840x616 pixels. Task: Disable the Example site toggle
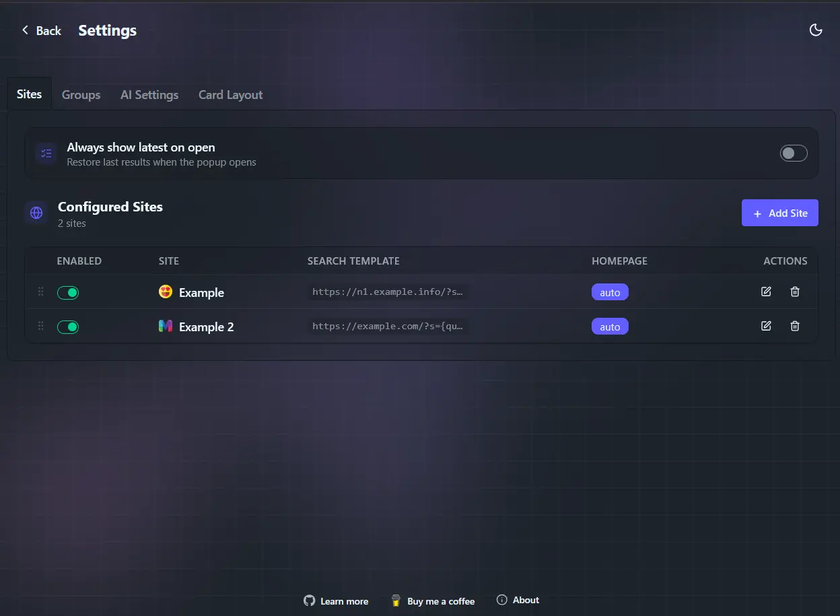(68, 292)
